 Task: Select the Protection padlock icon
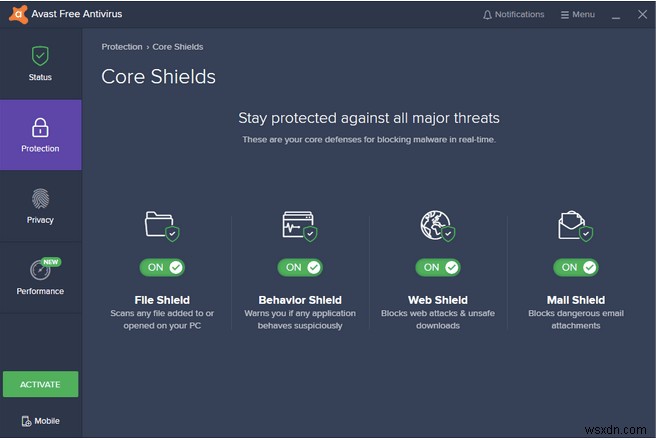pos(40,127)
